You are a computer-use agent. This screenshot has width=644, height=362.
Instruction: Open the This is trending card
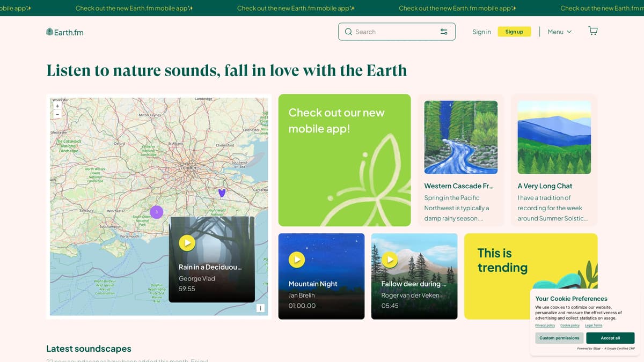(x=531, y=276)
